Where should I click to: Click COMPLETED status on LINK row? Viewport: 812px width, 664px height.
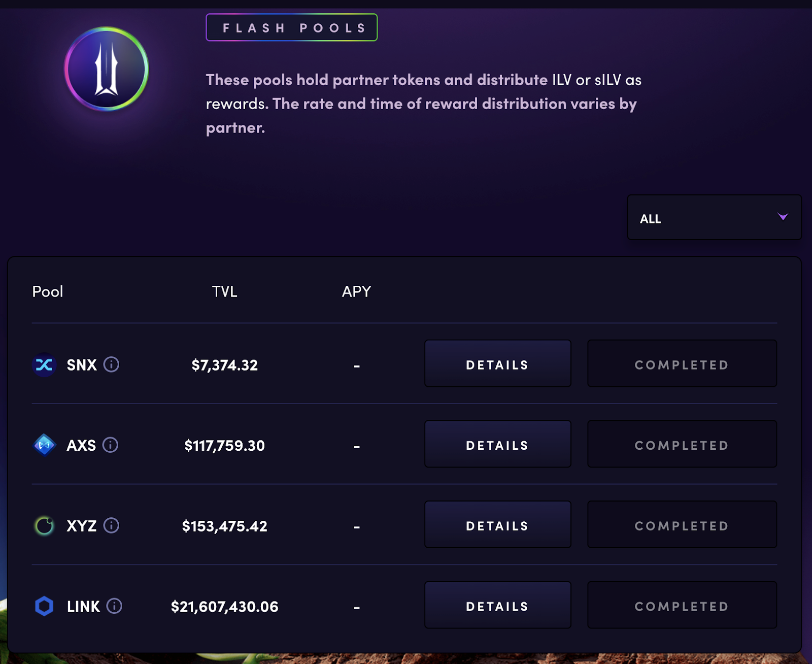point(682,605)
